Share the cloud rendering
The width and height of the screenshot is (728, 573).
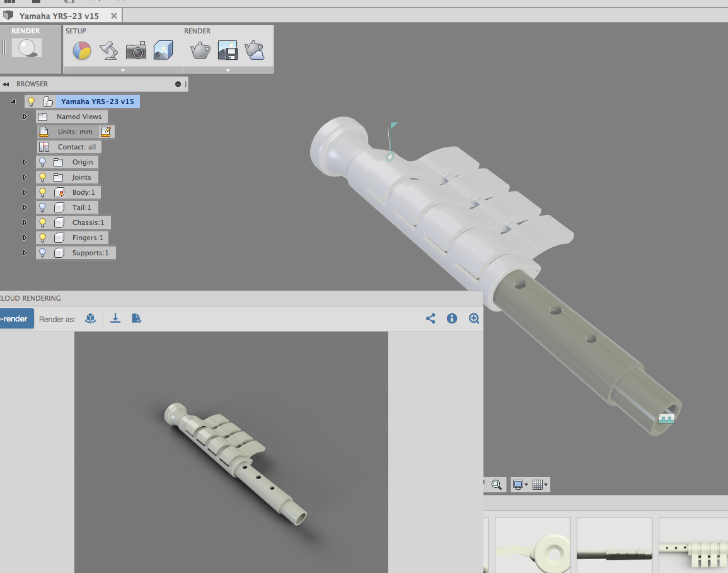[430, 318]
